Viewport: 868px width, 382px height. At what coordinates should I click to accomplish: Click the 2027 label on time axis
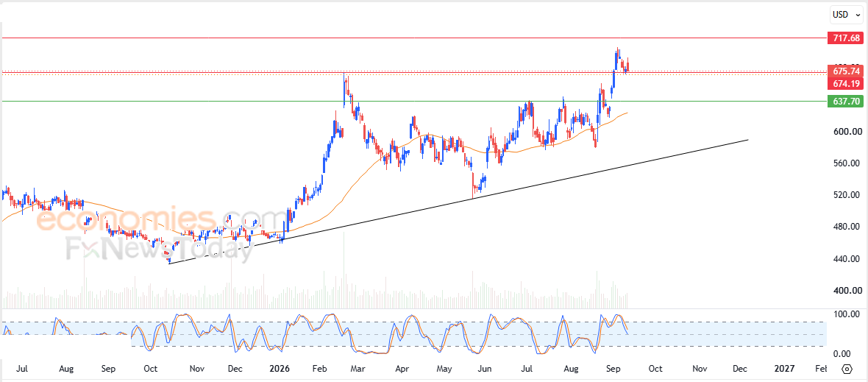coord(784,369)
